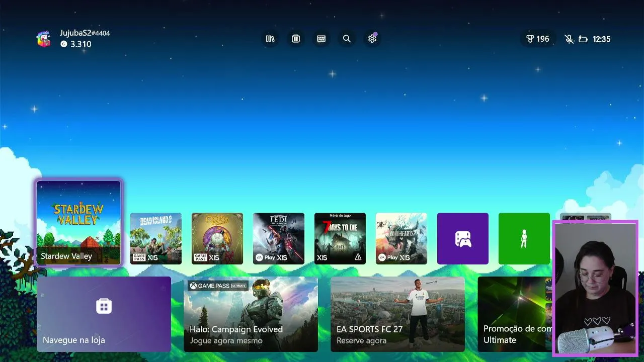Image resolution: width=644 pixels, height=362 pixels.
Task: Open the Microsoft Store icon in top bar
Action: [296, 39]
